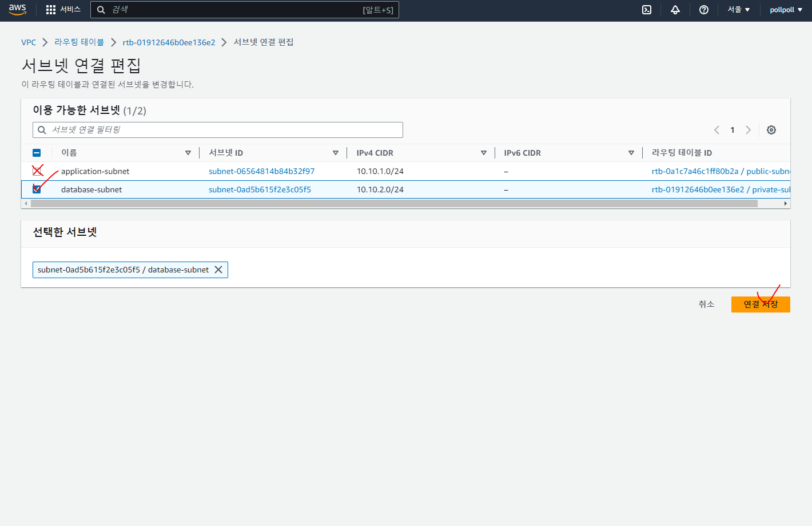Image resolution: width=812 pixels, height=526 pixels.
Task: Open the notifications bell
Action: pos(675,10)
